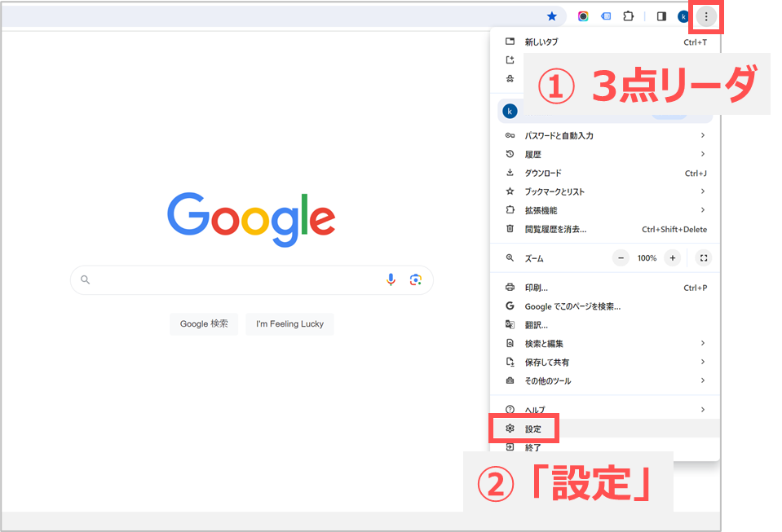
Task: Expand the パスワードと自動入力 submenu
Action: tap(605, 135)
